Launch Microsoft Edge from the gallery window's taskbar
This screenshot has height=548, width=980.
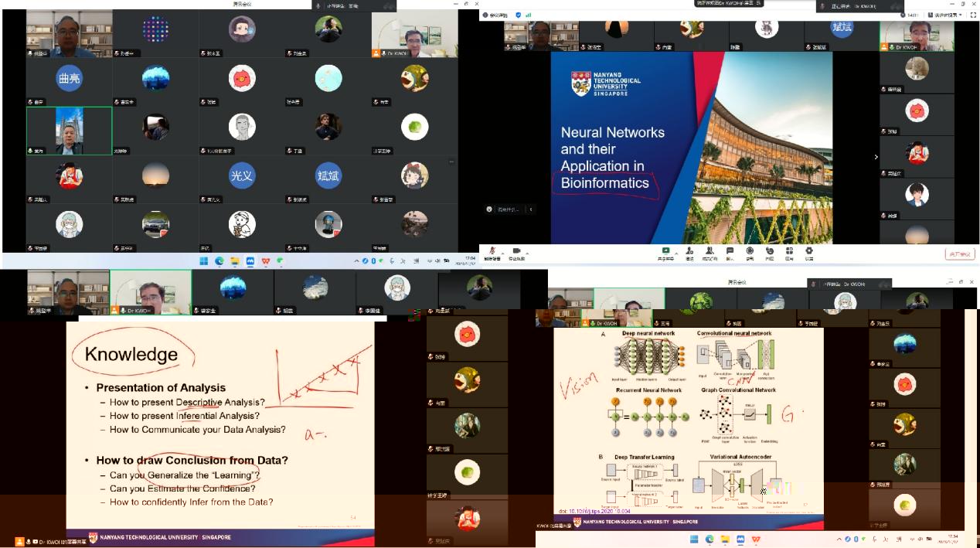(219, 261)
